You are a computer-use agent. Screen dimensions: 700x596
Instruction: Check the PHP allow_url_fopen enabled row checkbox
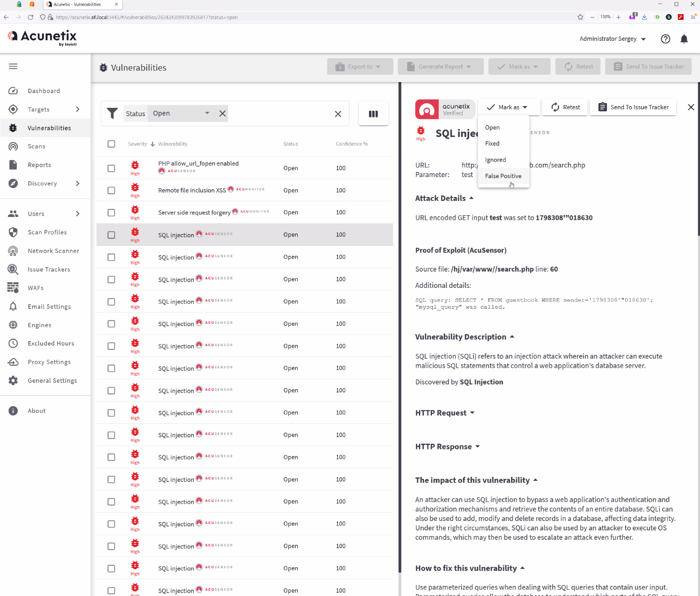pos(111,168)
